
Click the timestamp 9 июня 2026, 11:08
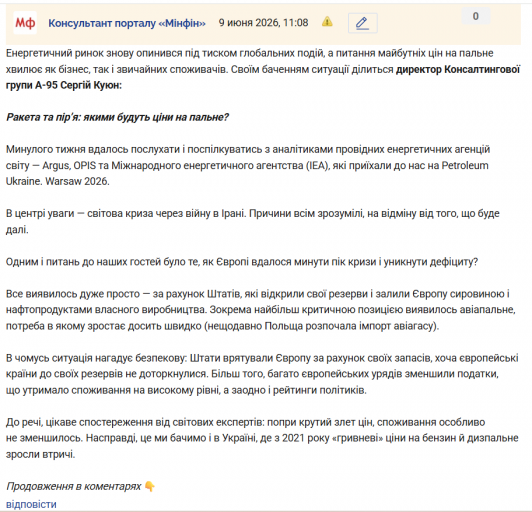pyautogui.click(x=263, y=23)
